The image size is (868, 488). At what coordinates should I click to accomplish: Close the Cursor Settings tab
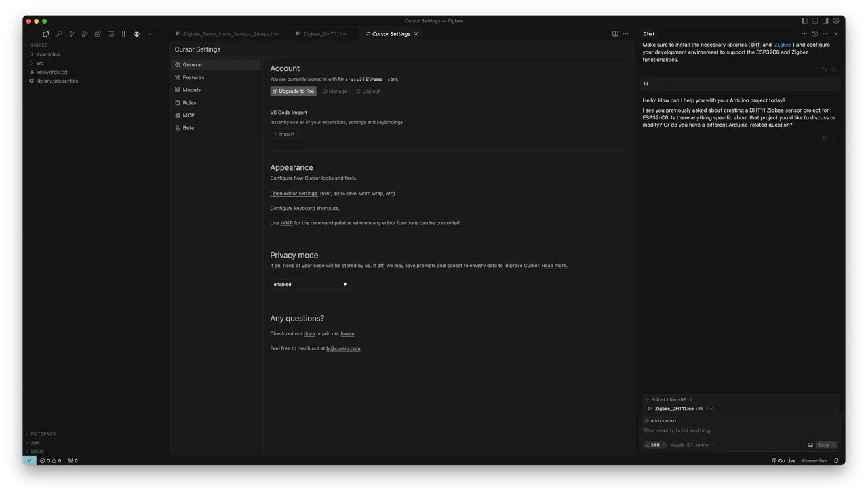pos(416,33)
